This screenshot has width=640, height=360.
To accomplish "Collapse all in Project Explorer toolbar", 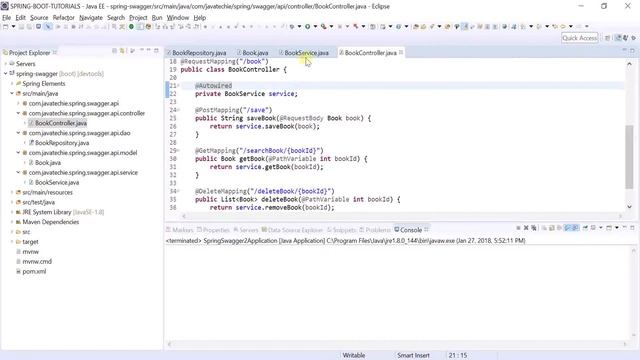I will pyautogui.click(x=115, y=51).
